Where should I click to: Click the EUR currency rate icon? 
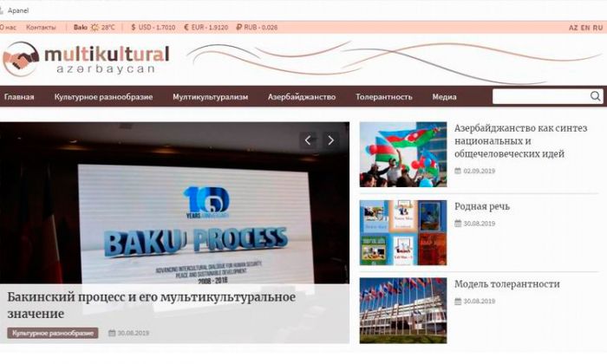[187, 27]
